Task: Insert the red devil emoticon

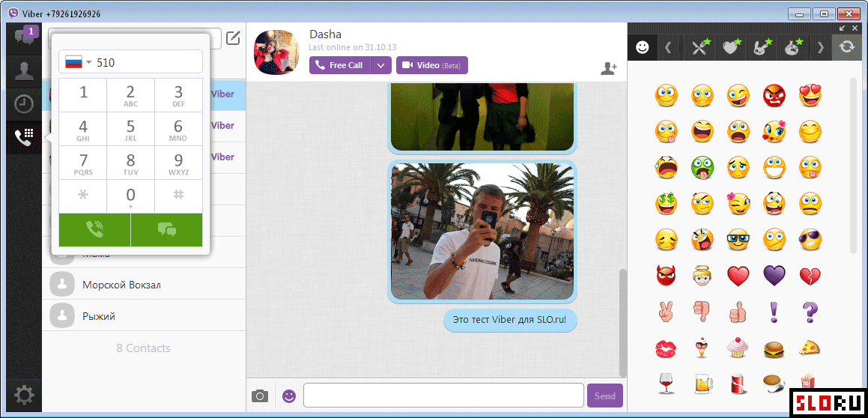Action: pos(666,275)
